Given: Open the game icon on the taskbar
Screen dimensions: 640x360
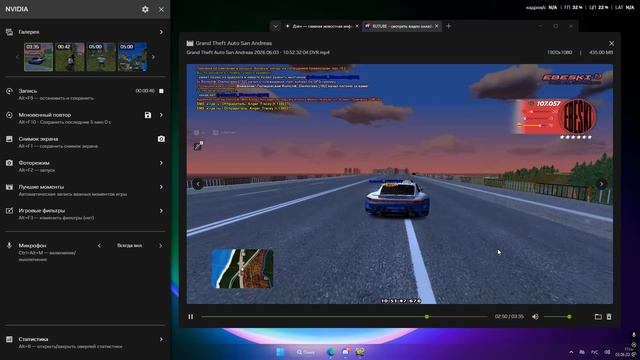Looking at the screenshot, I should (360, 352).
